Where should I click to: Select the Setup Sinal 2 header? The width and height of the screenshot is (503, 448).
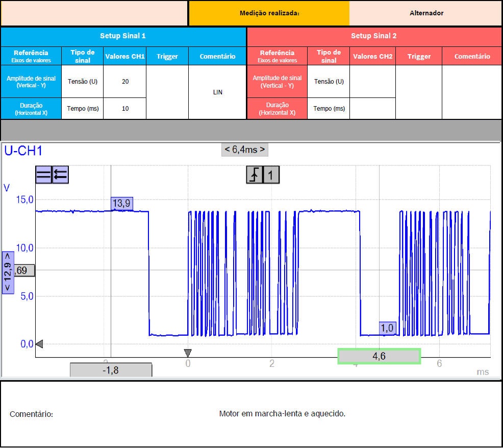(374, 36)
